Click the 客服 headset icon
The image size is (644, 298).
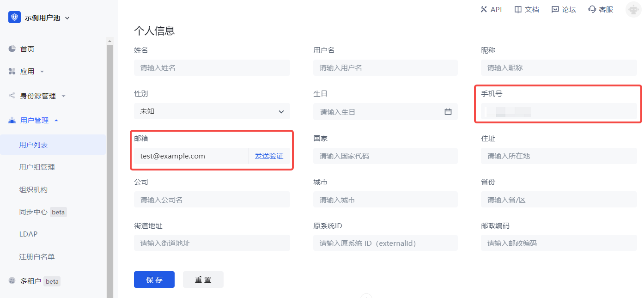click(x=592, y=9)
